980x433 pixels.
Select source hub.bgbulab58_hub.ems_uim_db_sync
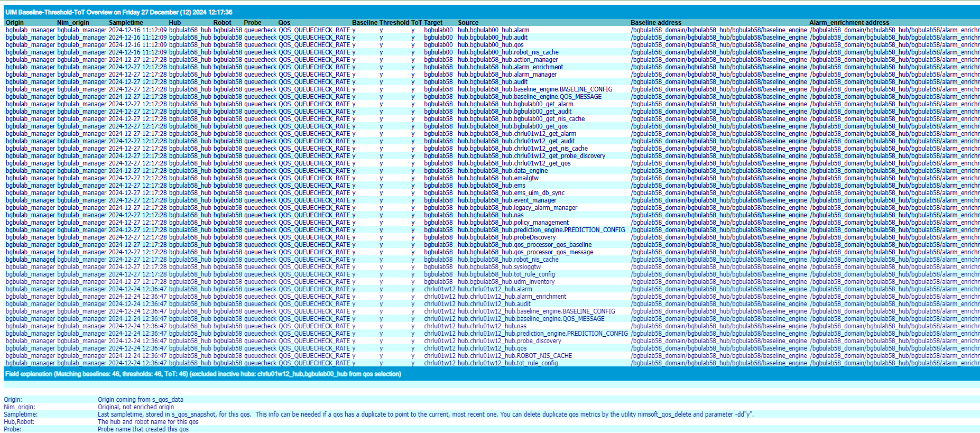click(511, 193)
